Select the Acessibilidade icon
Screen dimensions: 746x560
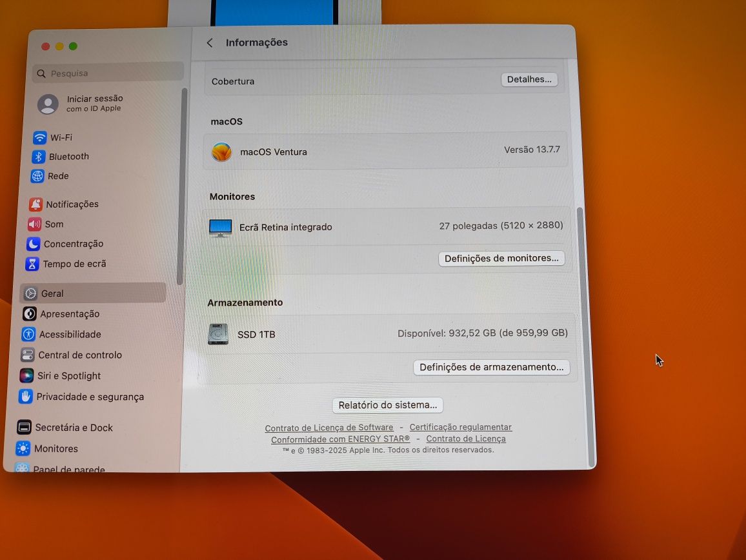28,334
